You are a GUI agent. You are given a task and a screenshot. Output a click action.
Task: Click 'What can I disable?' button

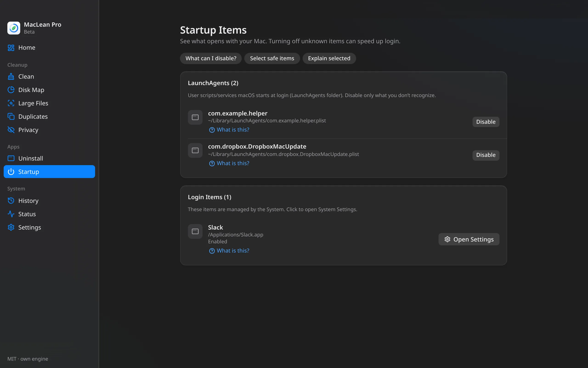[x=211, y=58]
